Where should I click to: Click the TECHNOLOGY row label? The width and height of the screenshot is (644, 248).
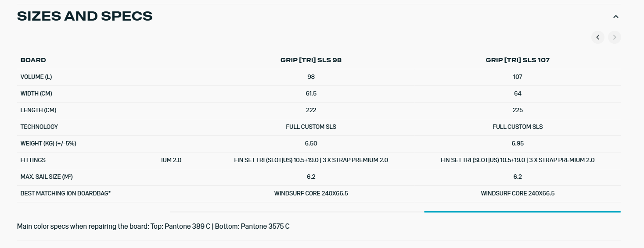coord(39,127)
